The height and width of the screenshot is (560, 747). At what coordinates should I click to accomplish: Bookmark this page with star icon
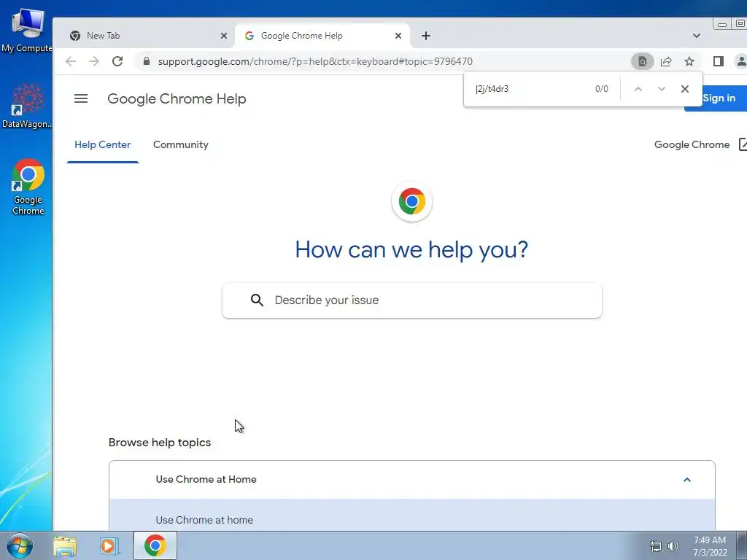(x=689, y=61)
